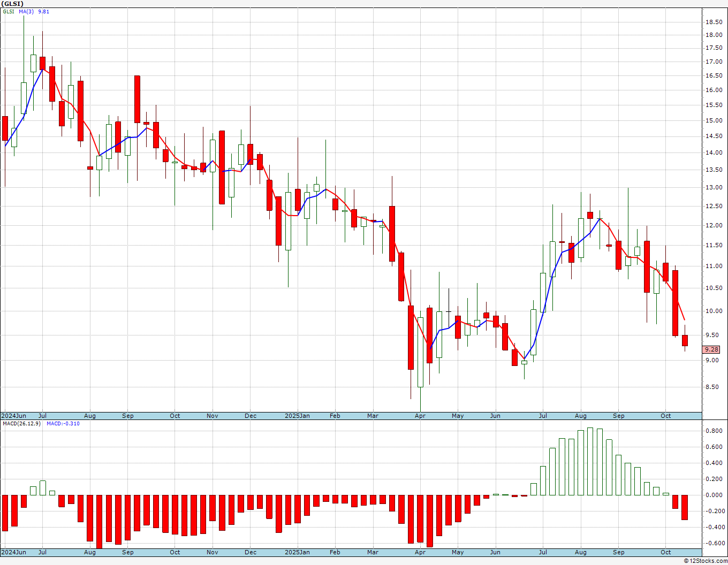The height and width of the screenshot is (565, 728).
Task: Select 2025Jan on the MACD panel time axis
Action: click(297, 552)
